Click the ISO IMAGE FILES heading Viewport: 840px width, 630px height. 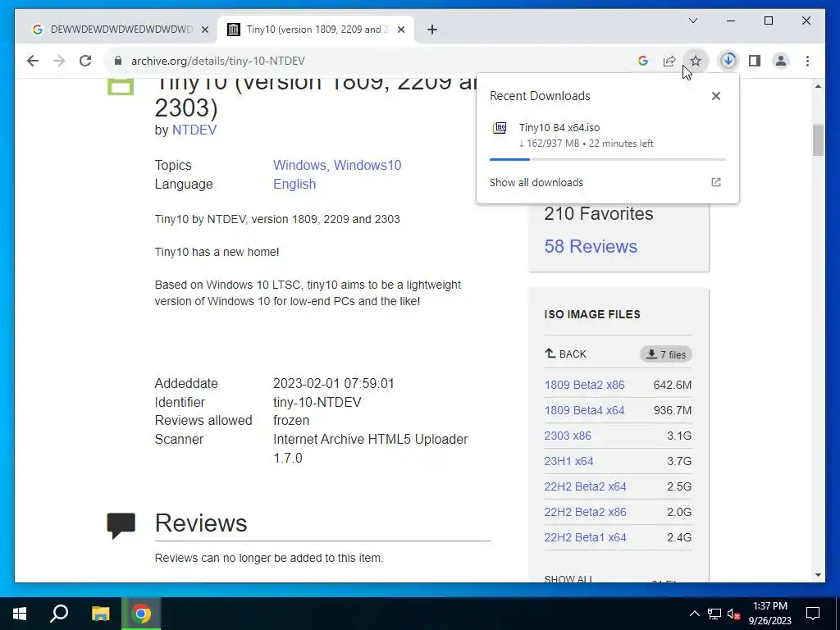[x=592, y=314]
